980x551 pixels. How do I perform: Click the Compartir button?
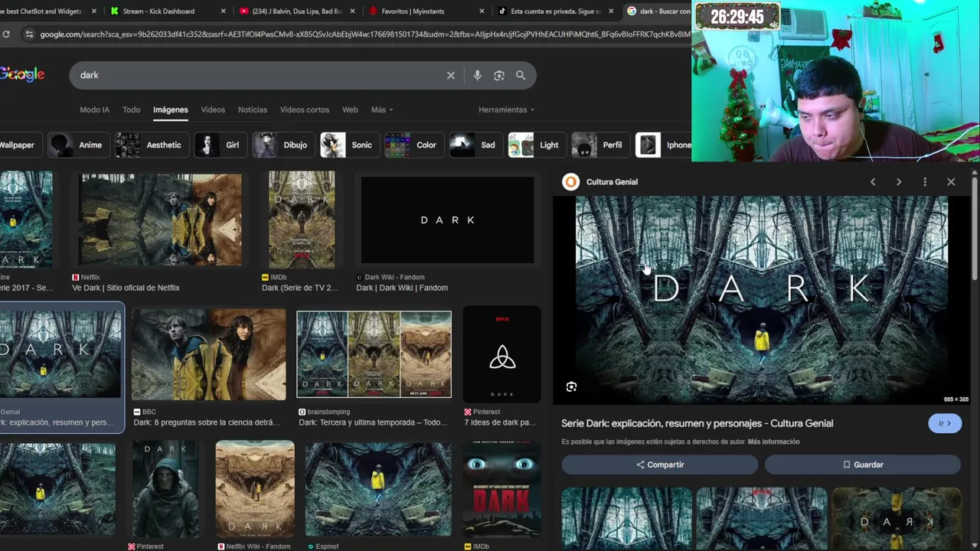660,465
